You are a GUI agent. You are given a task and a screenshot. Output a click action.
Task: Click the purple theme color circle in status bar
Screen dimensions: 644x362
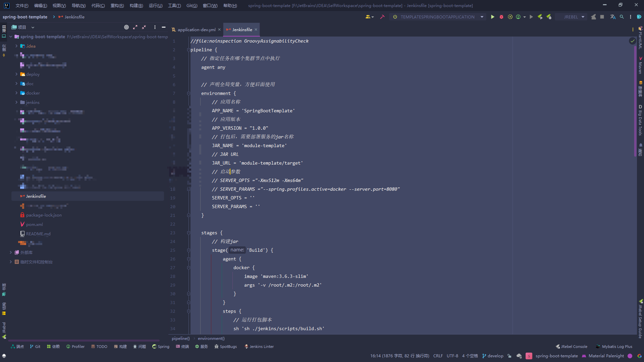click(630, 356)
